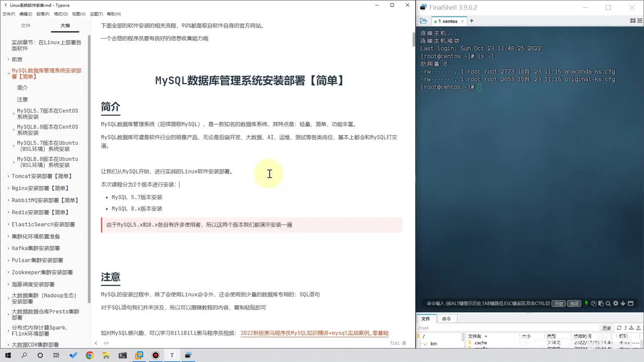Open Google Chrome from the taskbar
Viewport: 644px width, 362px height.
[90, 355]
